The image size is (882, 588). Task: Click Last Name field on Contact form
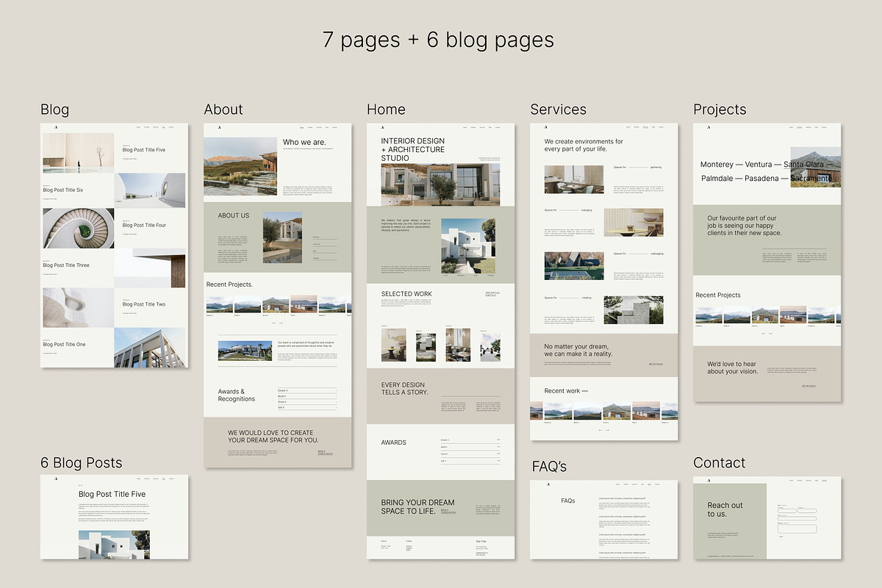coord(807,510)
